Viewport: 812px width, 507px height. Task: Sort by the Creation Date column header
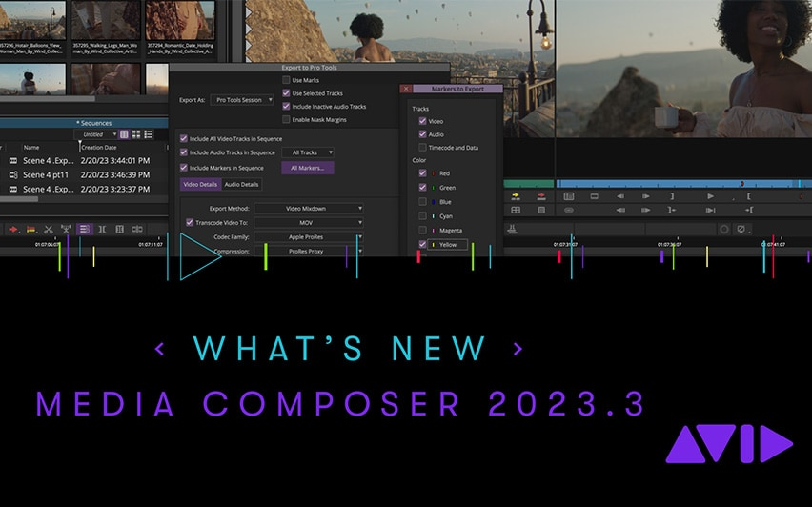click(x=99, y=147)
